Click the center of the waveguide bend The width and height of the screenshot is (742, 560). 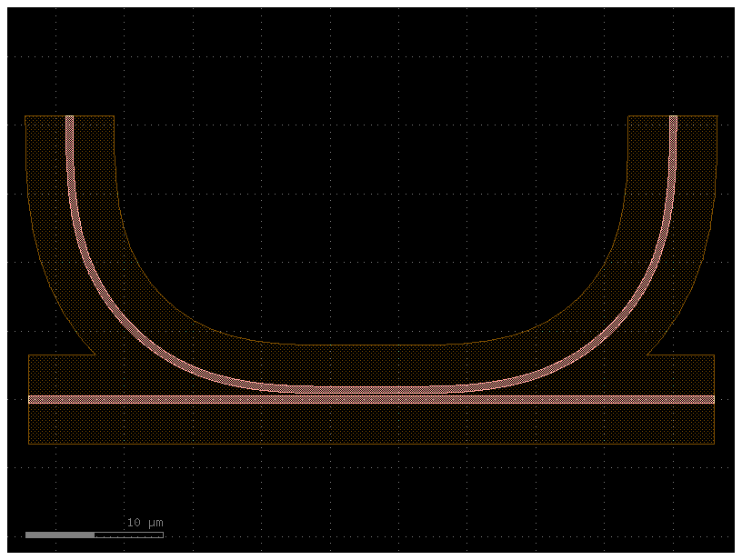[371, 364]
